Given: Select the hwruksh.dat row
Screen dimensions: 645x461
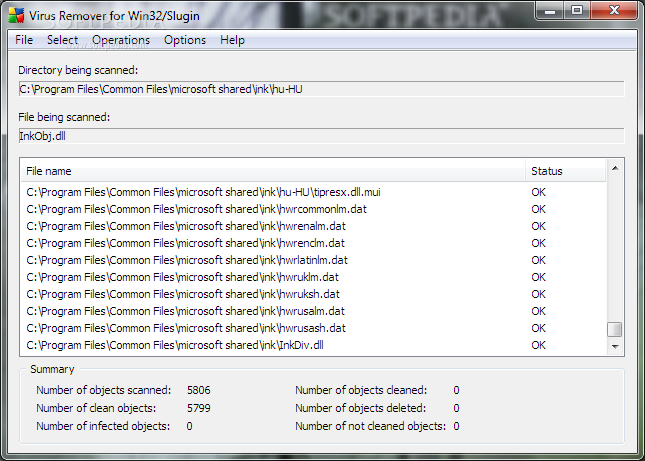Looking at the screenshot, I should [x=313, y=294].
